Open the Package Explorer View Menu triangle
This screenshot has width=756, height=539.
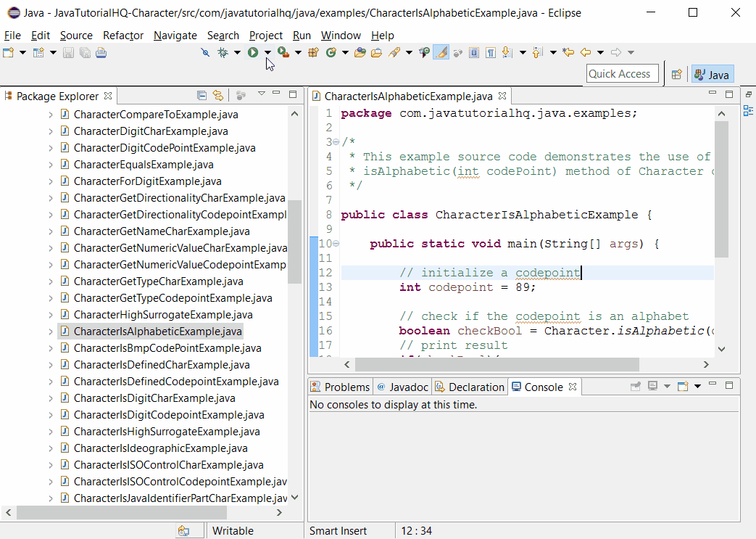point(262,94)
